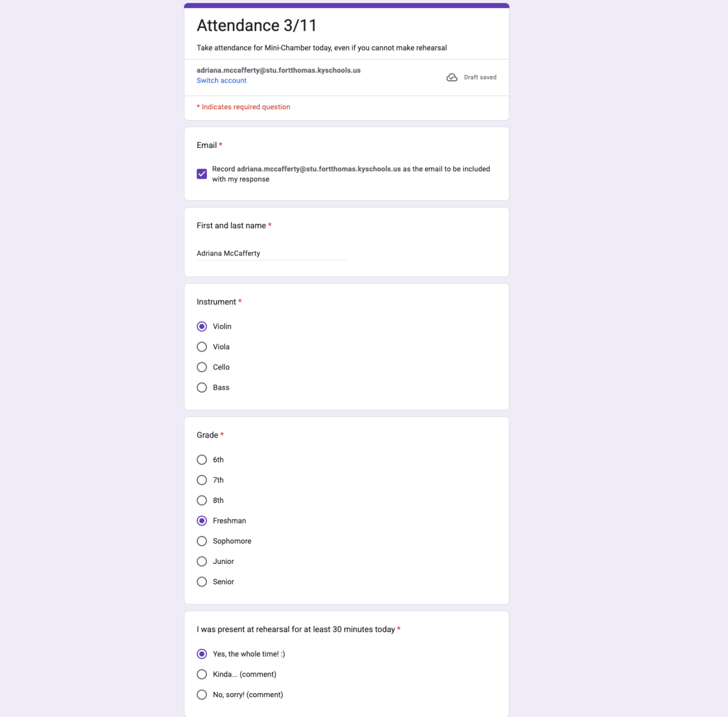Click the First and last name field
Screen dimensions: 728x717
click(271, 254)
